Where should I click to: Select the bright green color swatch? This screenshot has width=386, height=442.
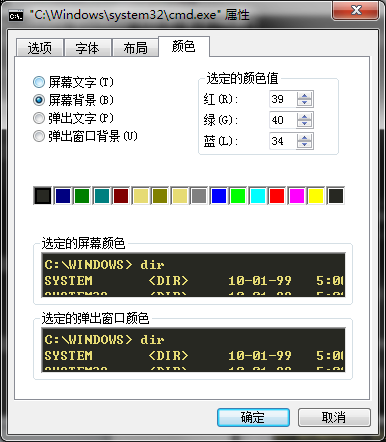click(x=238, y=196)
